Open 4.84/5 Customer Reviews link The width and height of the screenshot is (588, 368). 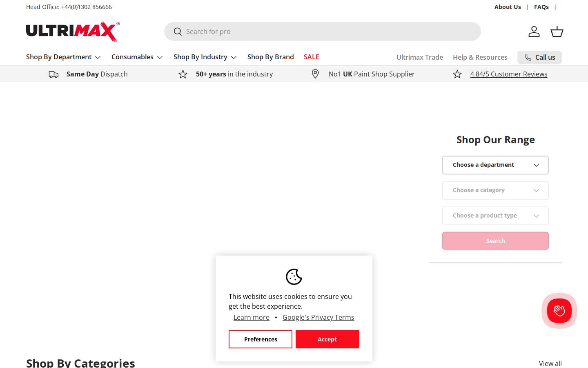tap(509, 74)
